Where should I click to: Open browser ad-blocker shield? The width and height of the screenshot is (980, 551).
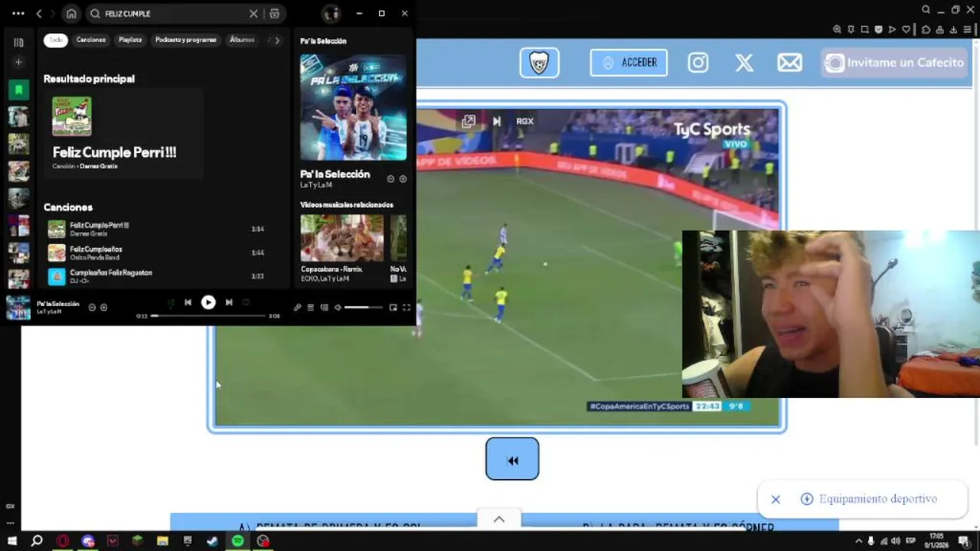click(878, 30)
